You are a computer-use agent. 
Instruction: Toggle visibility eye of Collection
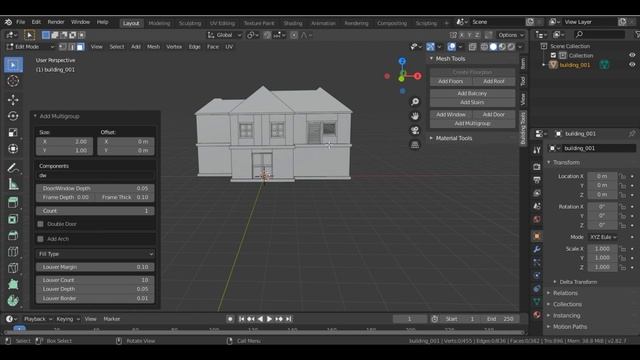coord(632,55)
